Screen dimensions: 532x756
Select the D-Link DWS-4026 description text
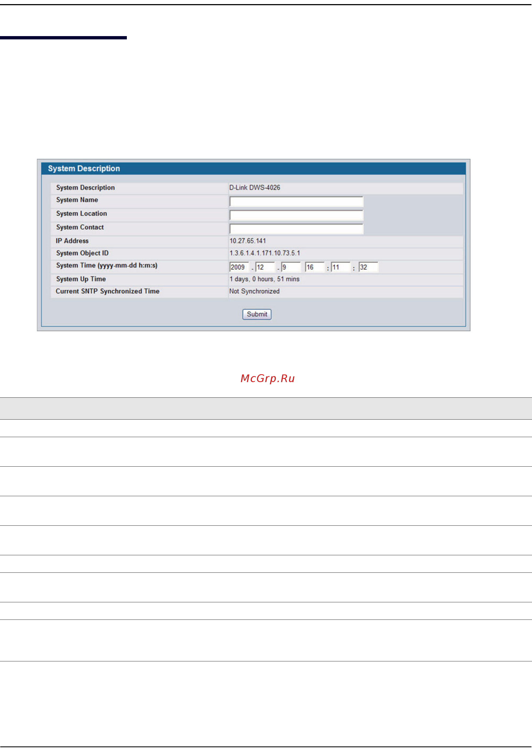pos(255,187)
